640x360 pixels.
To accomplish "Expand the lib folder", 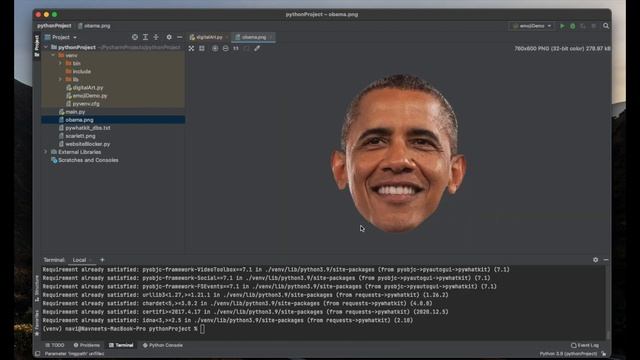I will [x=60, y=79].
